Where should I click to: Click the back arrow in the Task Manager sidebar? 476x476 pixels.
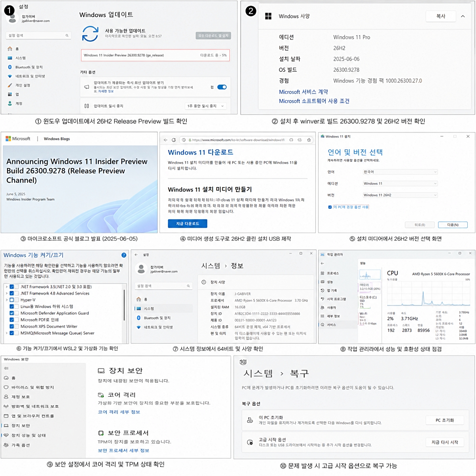tap(322, 263)
